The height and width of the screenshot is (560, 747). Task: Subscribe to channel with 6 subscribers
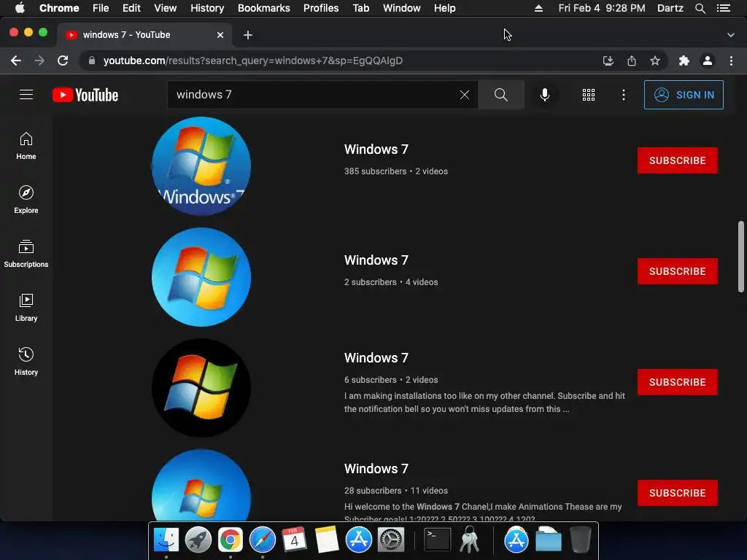(678, 382)
